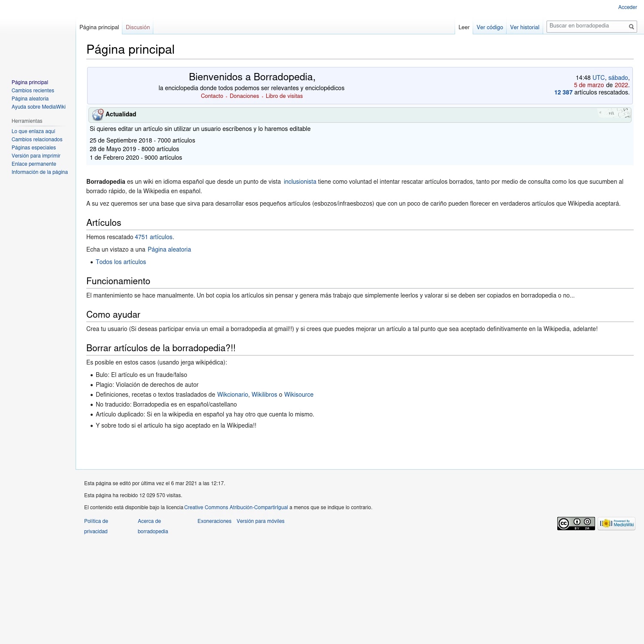Click the Bienvenidos a Borradopedia title
Screen dimensions: 644x644
(x=252, y=77)
